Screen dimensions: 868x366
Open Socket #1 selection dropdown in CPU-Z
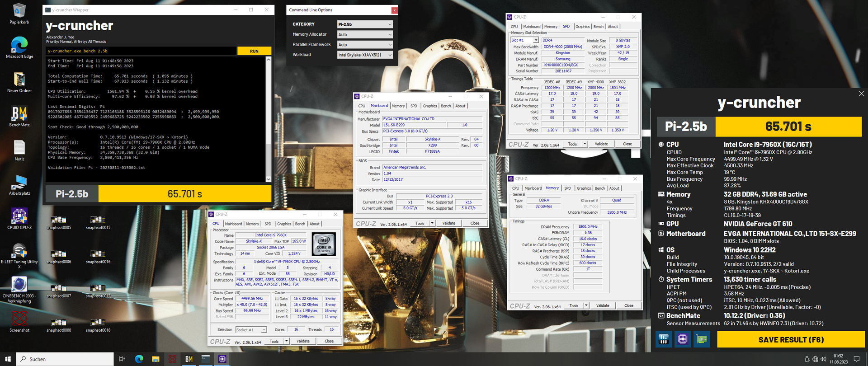tap(251, 329)
